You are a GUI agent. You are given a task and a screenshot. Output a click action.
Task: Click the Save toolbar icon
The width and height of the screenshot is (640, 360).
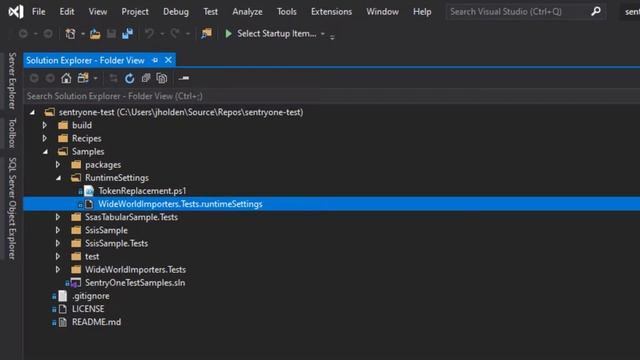pyautogui.click(x=111, y=34)
